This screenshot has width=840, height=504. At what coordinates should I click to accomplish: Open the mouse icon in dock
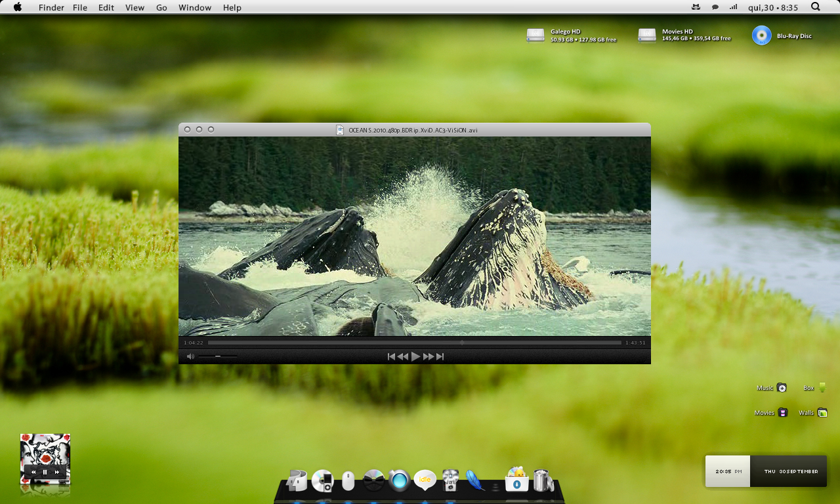348,482
